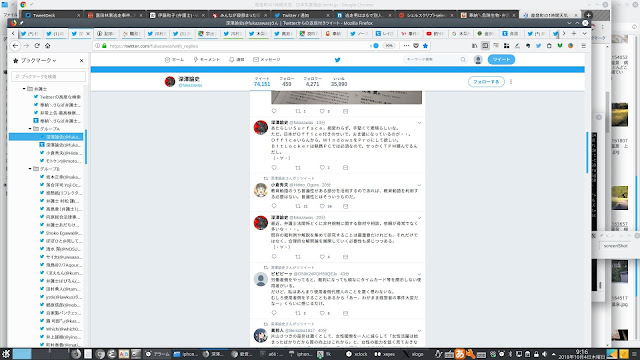Viewport: 640px width, 360px height.
Task: Like the 小倉秀夫 tweet
Action: point(322,206)
